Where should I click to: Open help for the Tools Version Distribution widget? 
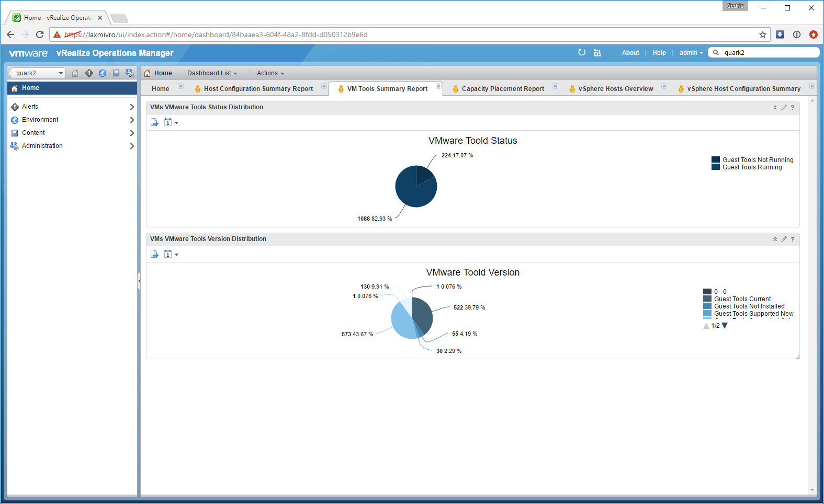click(793, 239)
